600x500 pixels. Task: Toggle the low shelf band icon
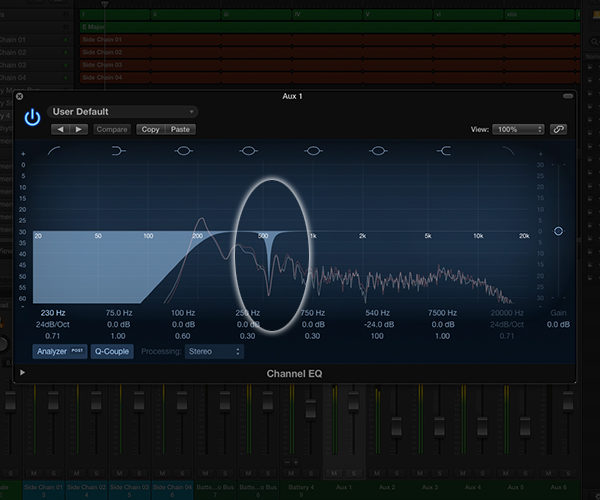(119, 151)
